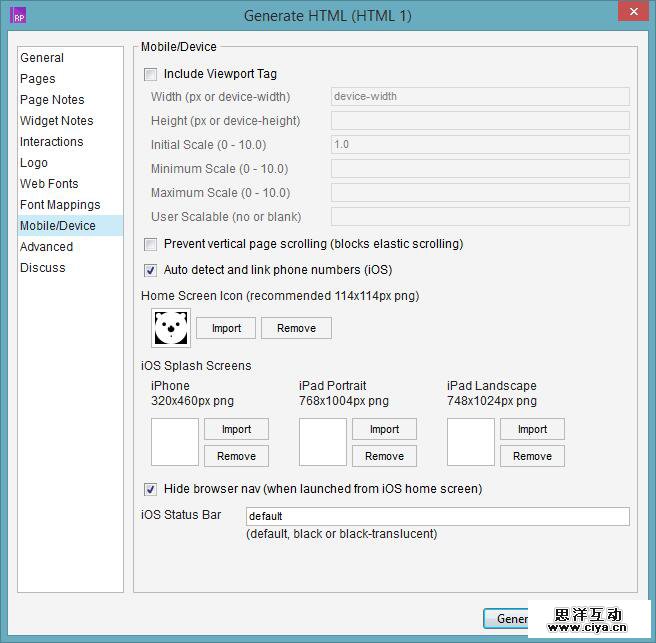This screenshot has width=656, height=643.
Task: Import iPad Landscape splash screen
Action: coord(532,429)
